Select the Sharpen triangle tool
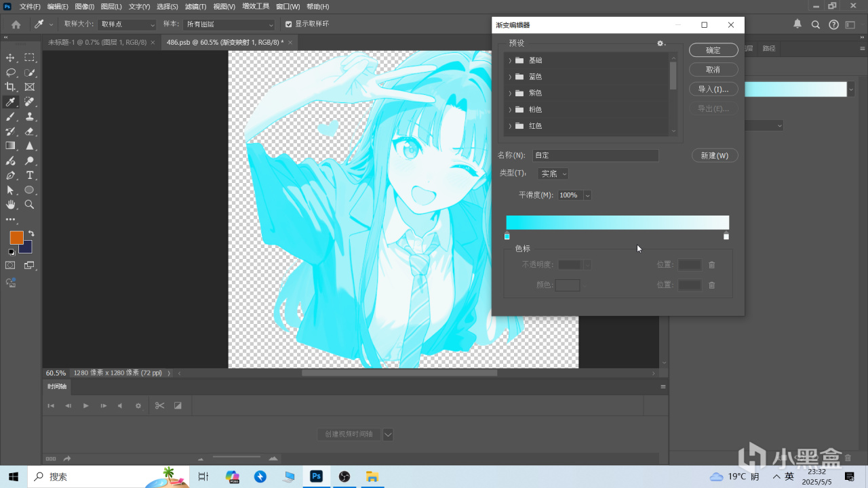 (x=30, y=146)
